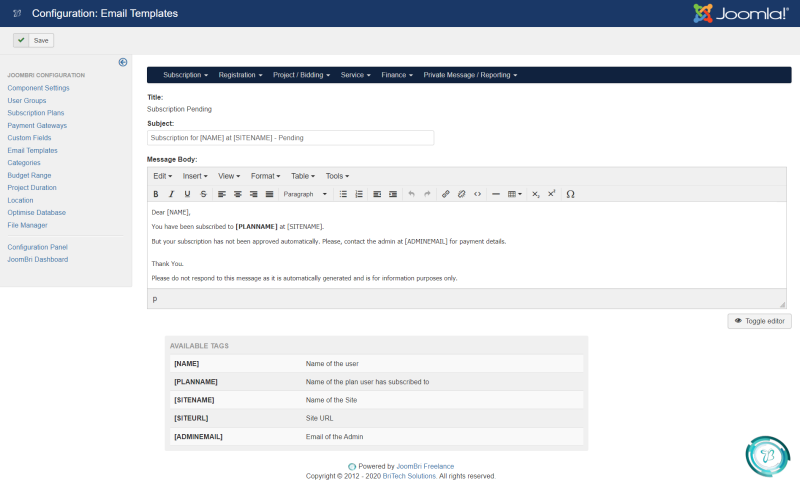Image resolution: width=800 pixels, height=486 pixels.
Task: Toggle the editor on or off
Action: 759,321
